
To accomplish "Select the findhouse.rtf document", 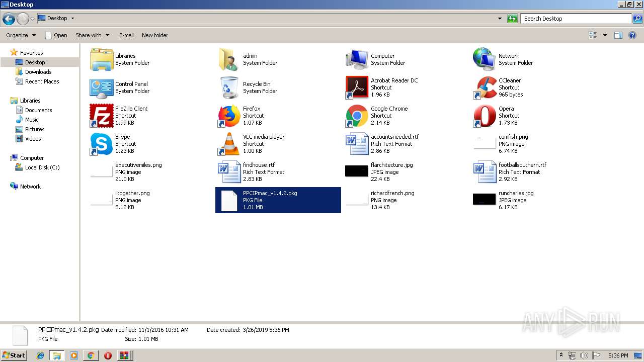I will [229, 172].
